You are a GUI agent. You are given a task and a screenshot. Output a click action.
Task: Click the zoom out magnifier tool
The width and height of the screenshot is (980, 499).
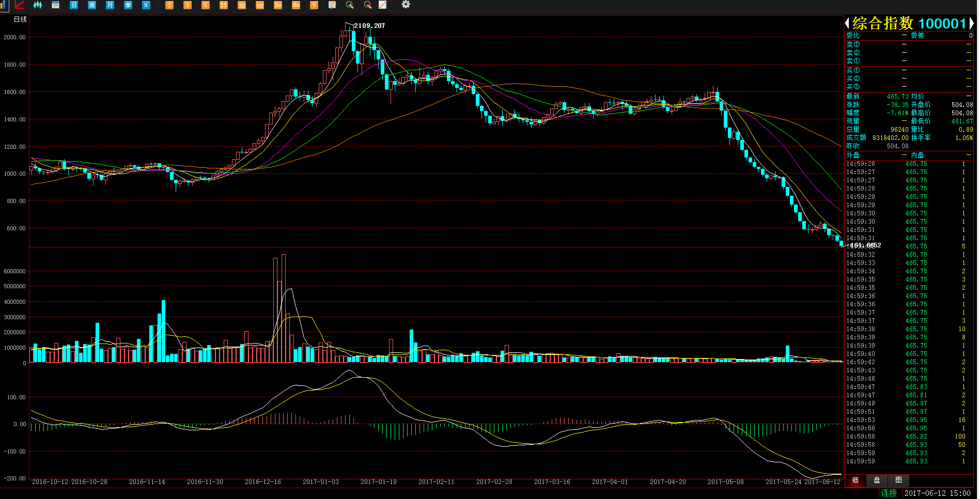coord(368,5)
